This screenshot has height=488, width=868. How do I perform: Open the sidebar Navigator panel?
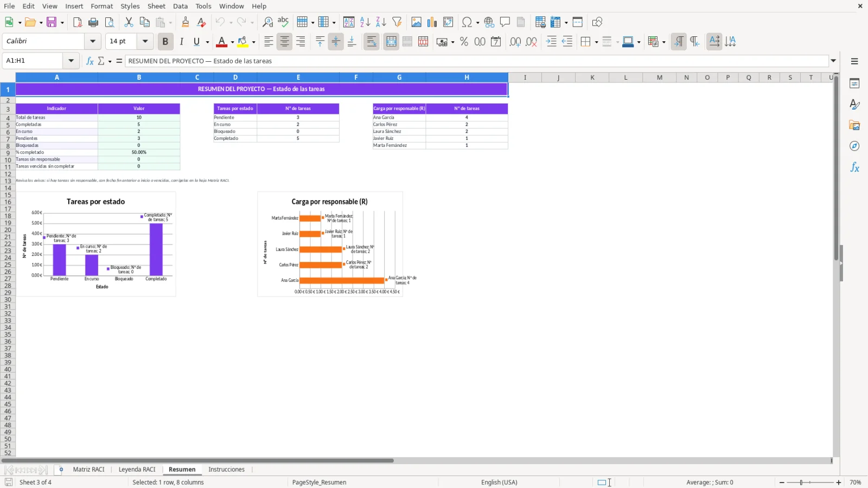(x=854, y=146)
